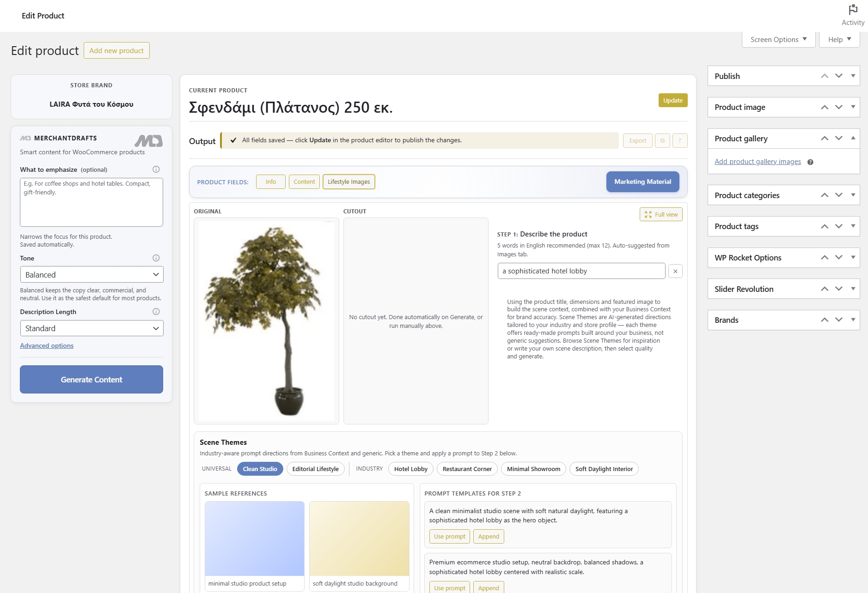
Task: Click the yellow Update button
Action: tap(673, 101)
